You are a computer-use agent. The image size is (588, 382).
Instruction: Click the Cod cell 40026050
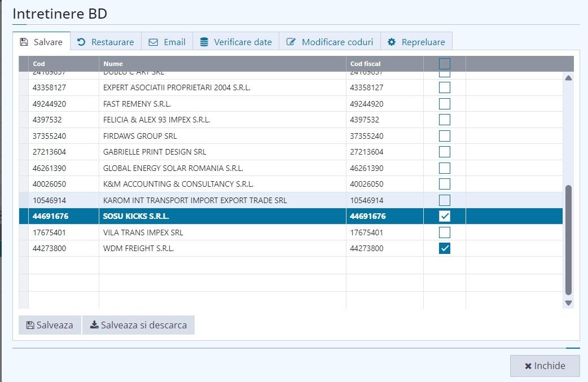64,184
